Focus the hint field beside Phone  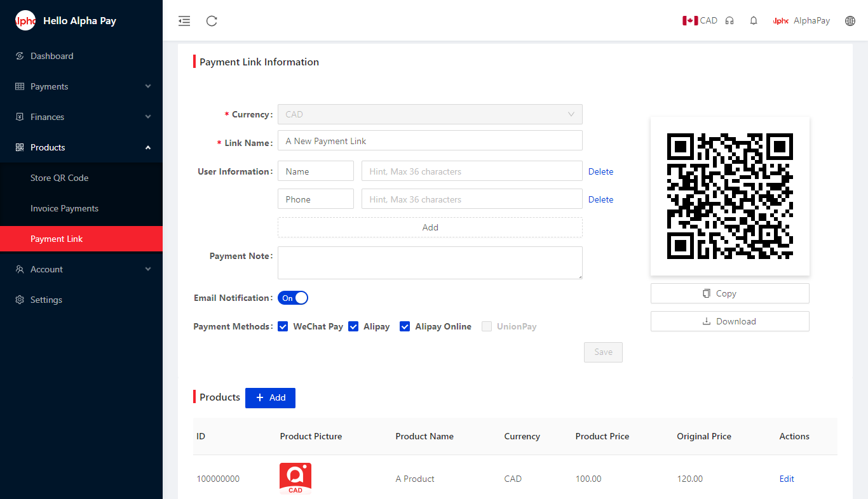[x=472, y=199]
